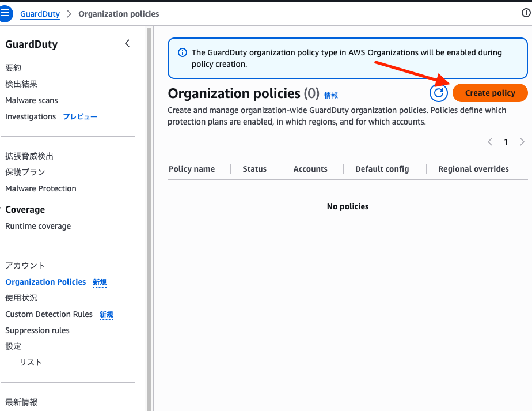
Task: Open the 情報 info link
Action: 331,96
